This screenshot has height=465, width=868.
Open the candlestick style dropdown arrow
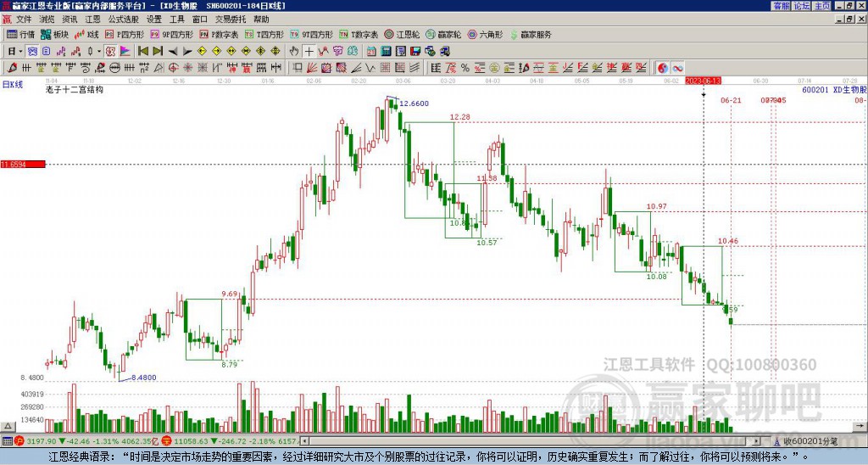coord(99,52)
